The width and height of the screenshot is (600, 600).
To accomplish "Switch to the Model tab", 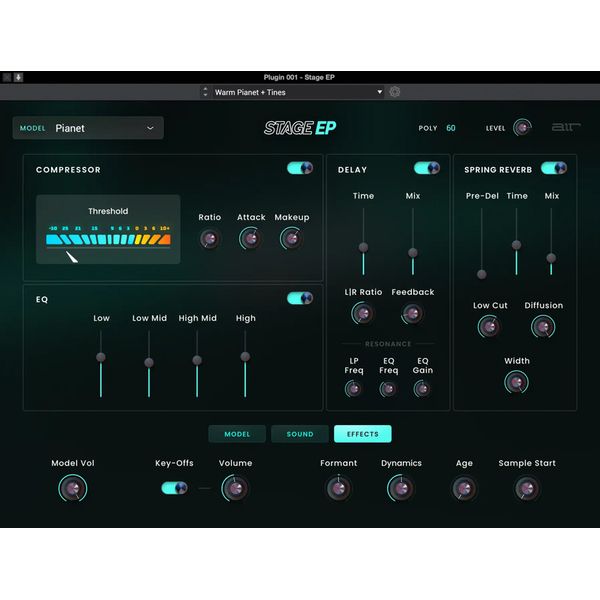I will (x=237, y=434).
